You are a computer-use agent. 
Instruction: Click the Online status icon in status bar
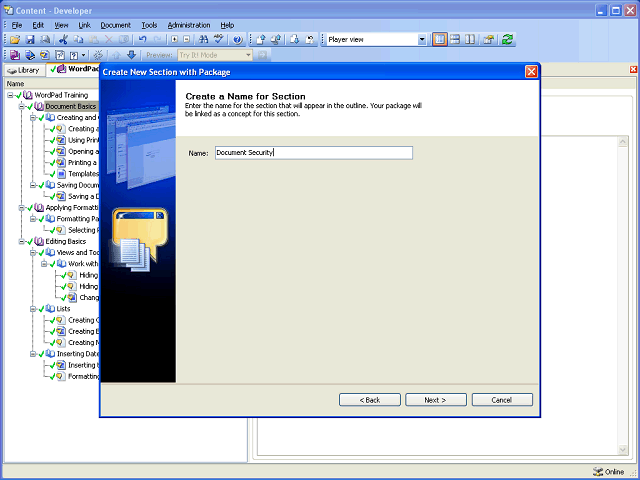click(x=598, y=472)
